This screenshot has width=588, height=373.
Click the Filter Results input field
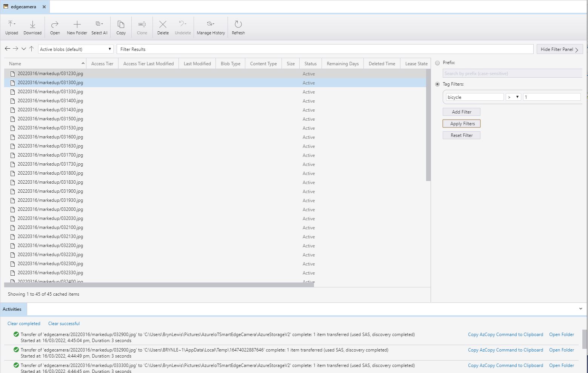[x=325, y=49]
